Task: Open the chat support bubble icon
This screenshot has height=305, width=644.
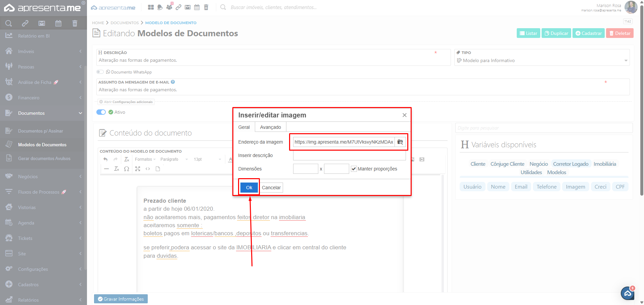Action: [x=627, y=293]
